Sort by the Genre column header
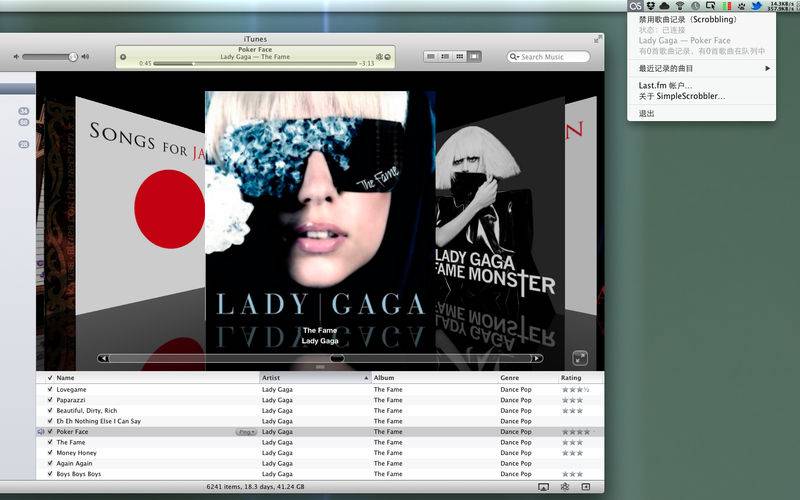The width and height of the screenshot is (800, 500). click(528, 378)
